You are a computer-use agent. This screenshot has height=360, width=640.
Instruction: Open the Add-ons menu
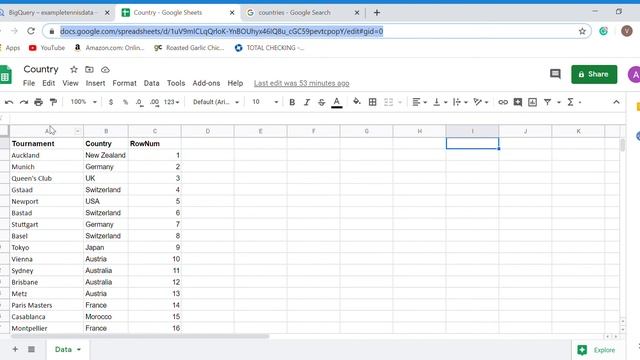tap(206, 83)
